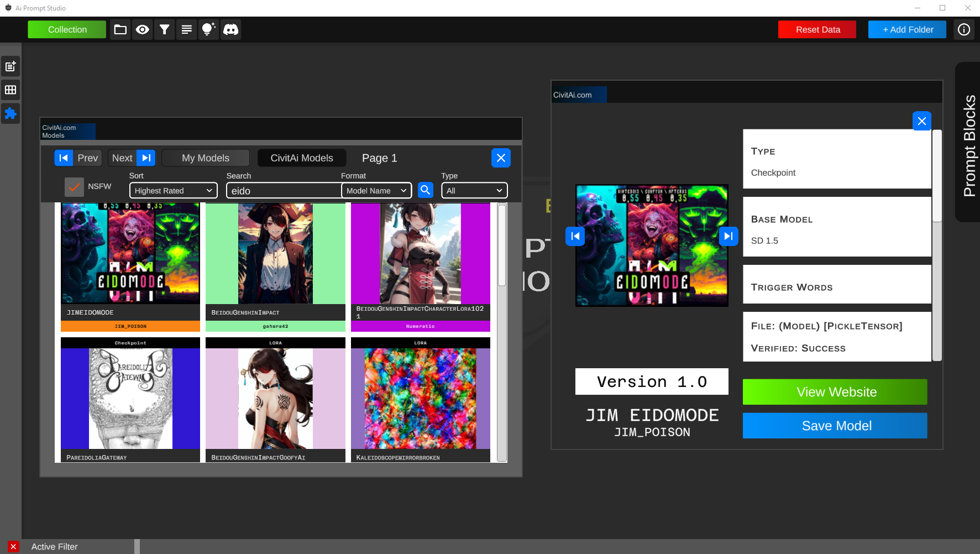Switch to the My Models tab

pos(205,158)
